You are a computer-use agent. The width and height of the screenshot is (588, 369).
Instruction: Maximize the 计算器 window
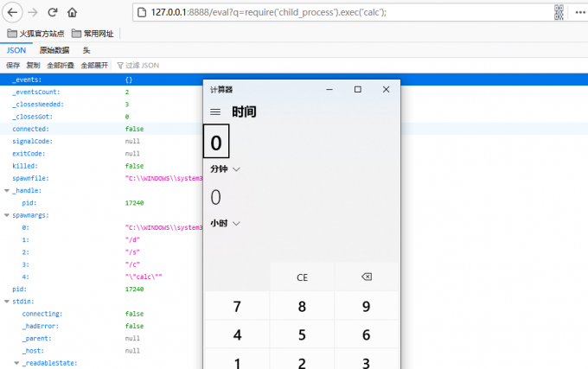coord(358,90)
